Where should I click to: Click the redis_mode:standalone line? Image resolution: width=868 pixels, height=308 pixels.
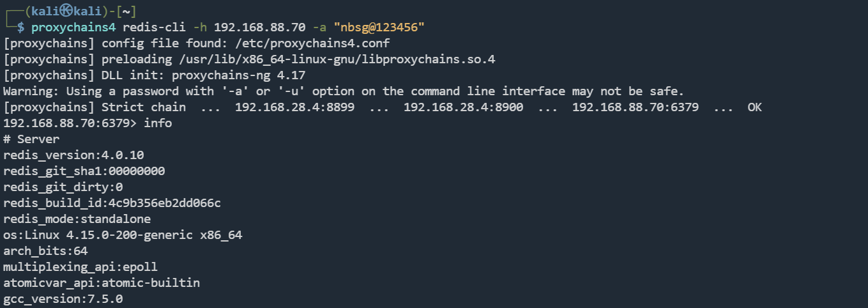(x=77, y=219)
